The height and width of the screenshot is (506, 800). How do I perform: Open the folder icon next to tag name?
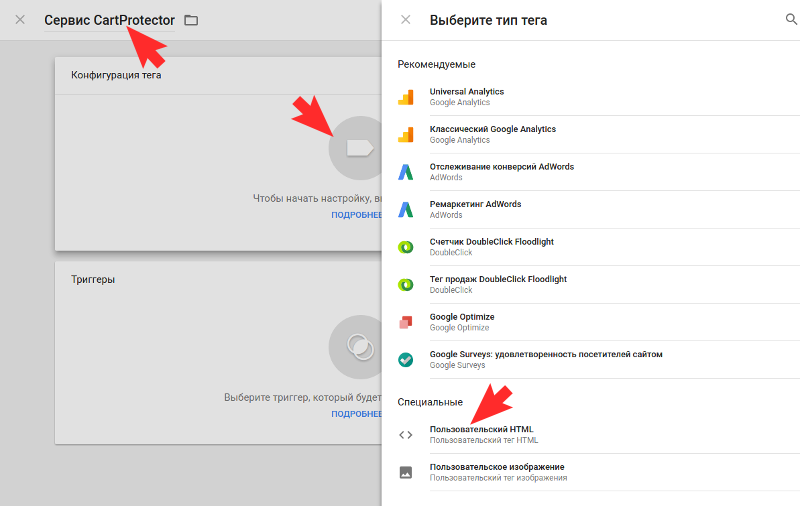coord(191,20)
